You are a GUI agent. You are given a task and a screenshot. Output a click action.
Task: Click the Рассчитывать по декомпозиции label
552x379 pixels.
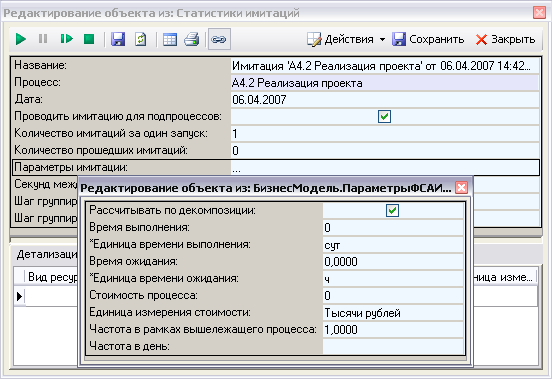tap(172, 210)
